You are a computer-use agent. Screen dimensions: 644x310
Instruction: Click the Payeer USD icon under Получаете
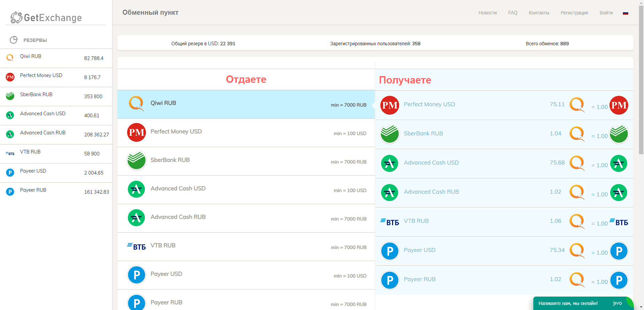[x=389, y=251]
